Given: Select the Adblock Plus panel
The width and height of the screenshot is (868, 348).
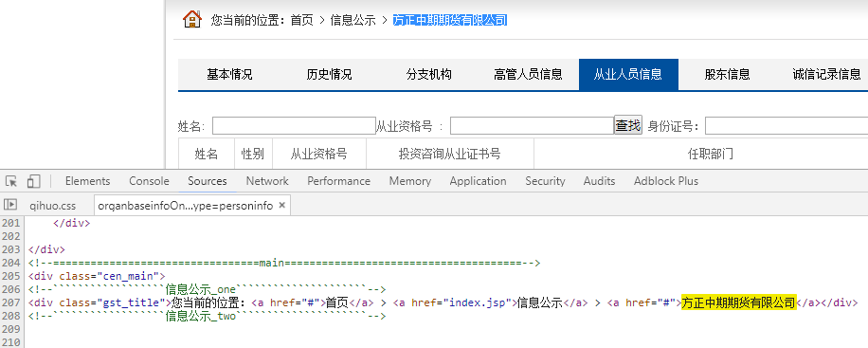Looking at the screenshot, I should (x=666, y=181).
